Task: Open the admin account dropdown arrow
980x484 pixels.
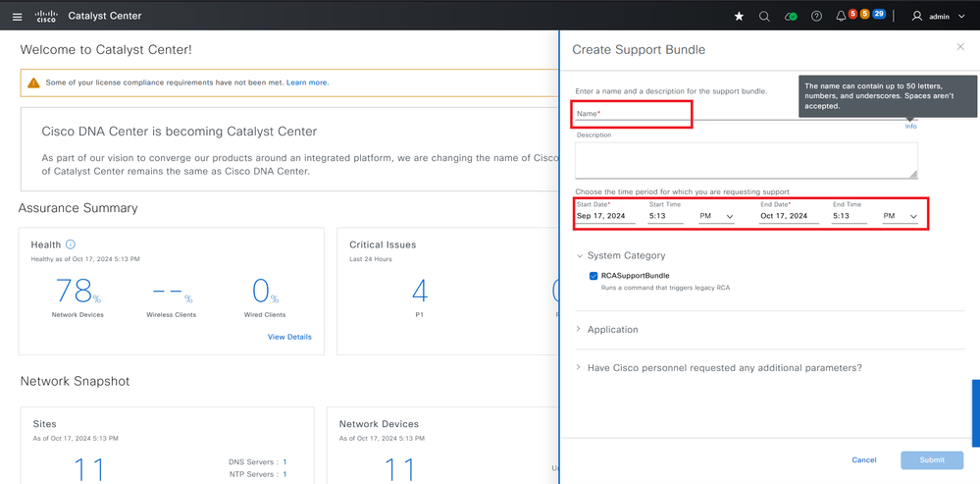Action: coord(961,17)
